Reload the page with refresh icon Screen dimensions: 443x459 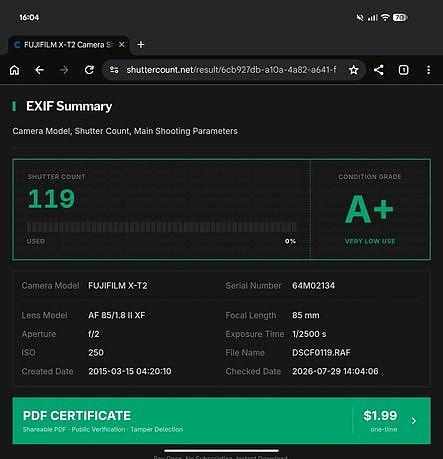89,70
